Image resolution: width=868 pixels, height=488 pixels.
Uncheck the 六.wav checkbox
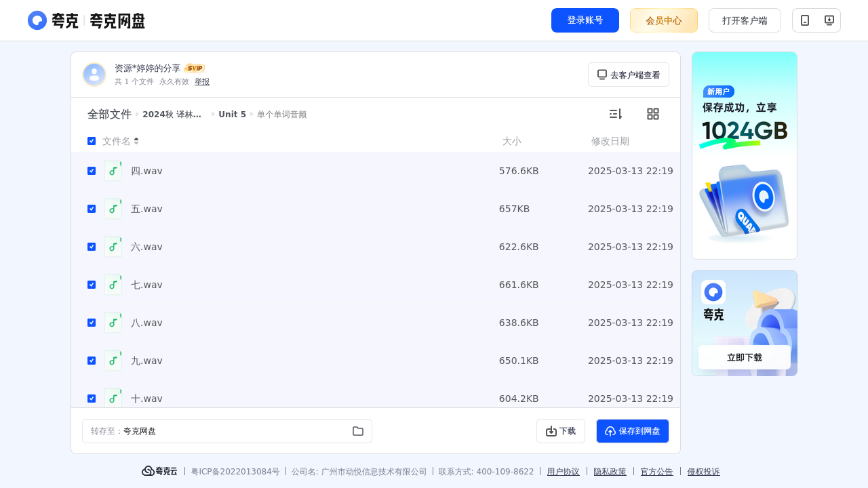(x=92, y=247)
